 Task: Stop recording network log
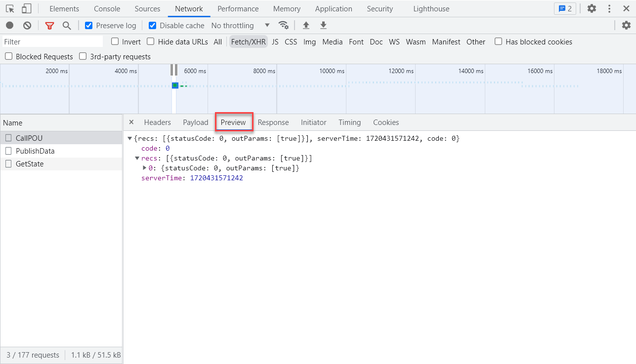pos(10,25)
